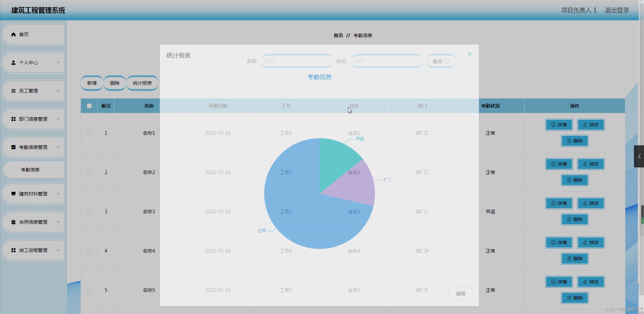Click the 合同信息管理 clipboard icon
644x314 pixels.
pos(13,222)
